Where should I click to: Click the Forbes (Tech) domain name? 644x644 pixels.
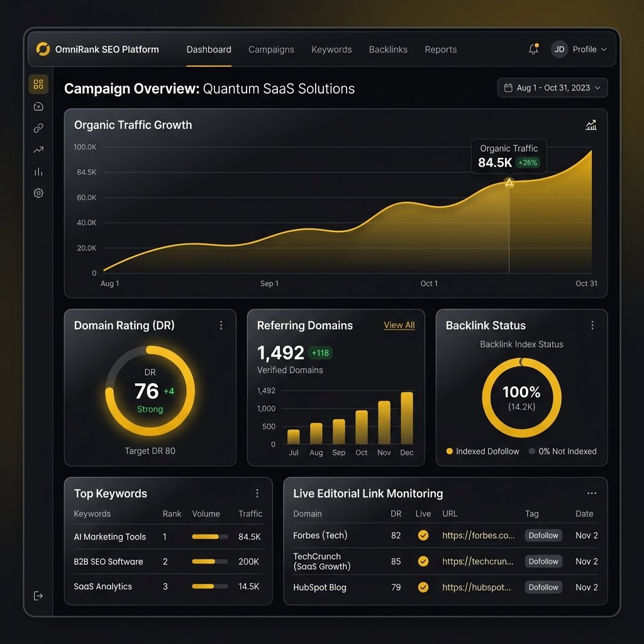tap(320, 535)
